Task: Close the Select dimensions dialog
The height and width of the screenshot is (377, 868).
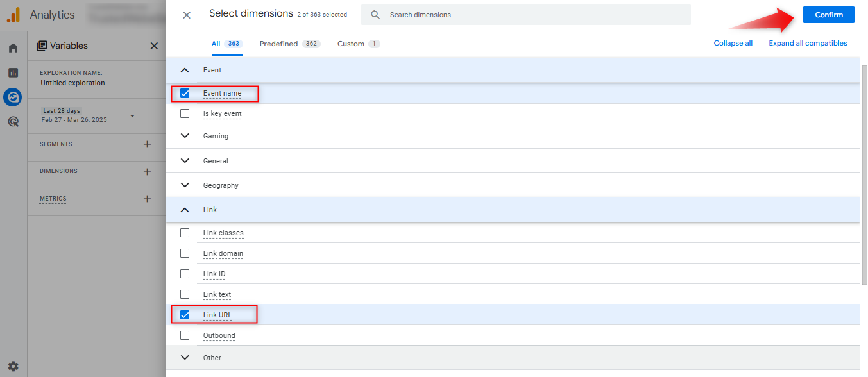Action: [x=187, y=15]
